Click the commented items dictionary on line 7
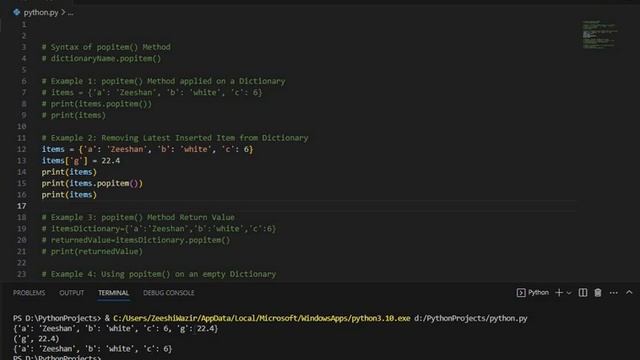The height and width of the screenshot is (360, 640). coord(152,93)
